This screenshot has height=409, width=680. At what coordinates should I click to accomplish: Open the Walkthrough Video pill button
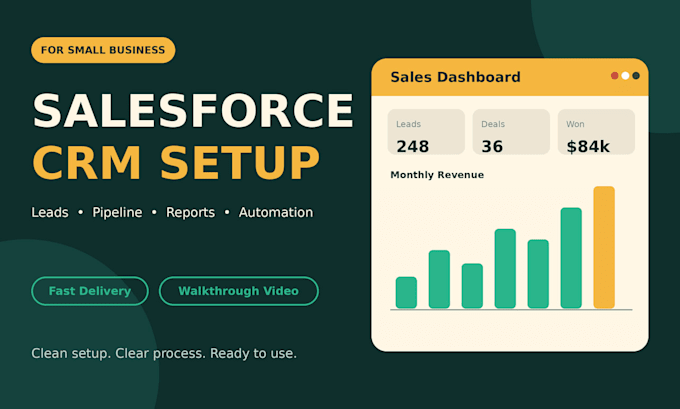[x=239, y=291]
